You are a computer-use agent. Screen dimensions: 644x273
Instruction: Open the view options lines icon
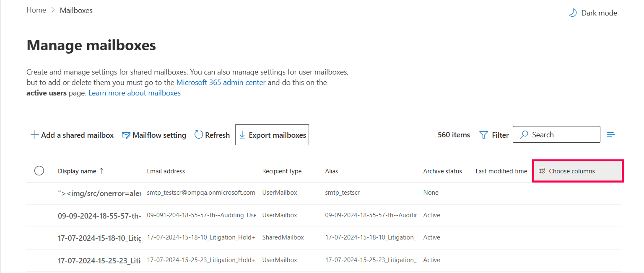point(611,135)
